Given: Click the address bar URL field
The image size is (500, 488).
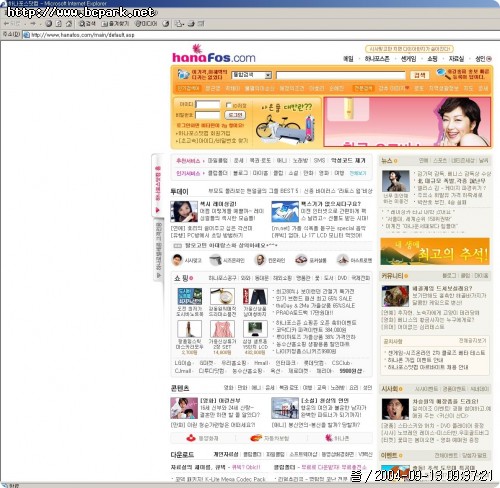Looking at the screenshot, I should click(260, 35).
